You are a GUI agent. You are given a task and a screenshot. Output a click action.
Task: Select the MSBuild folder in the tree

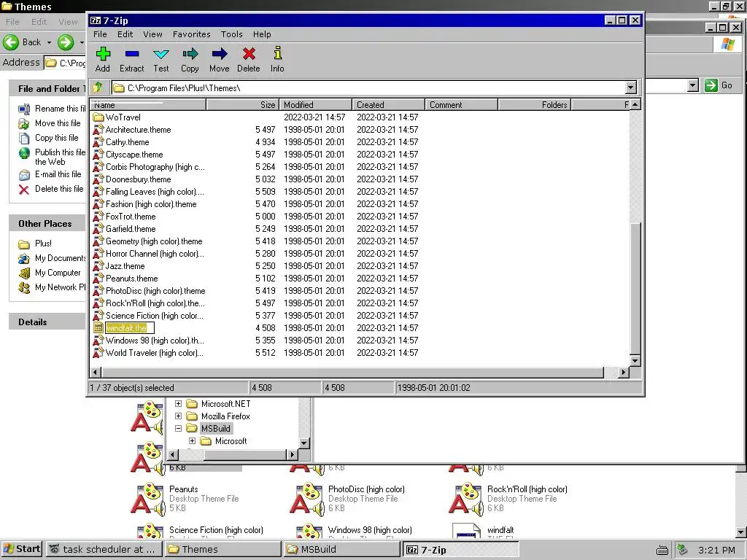coord(215,429)
